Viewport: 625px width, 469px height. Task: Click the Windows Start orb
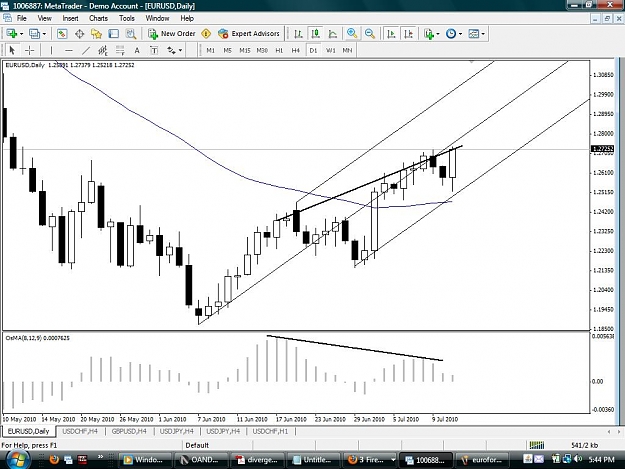[x=16, y=459]
